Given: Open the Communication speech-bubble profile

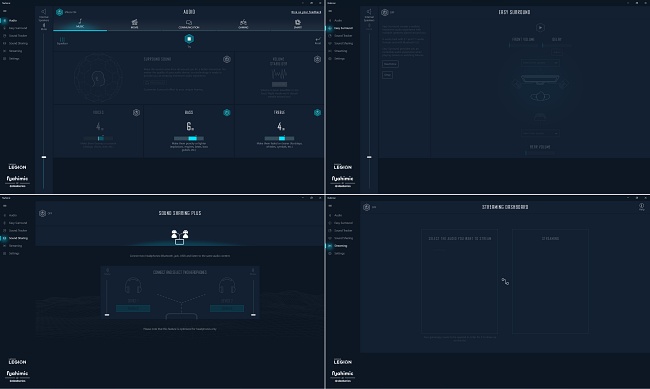Looking at the screenshot, I should click(x=189, y=22).
